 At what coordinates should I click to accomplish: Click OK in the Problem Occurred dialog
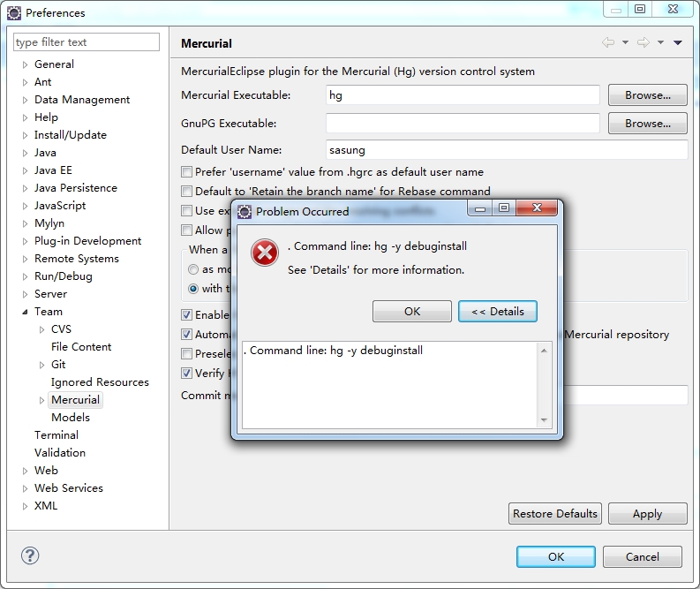click(x=412, y=311)
